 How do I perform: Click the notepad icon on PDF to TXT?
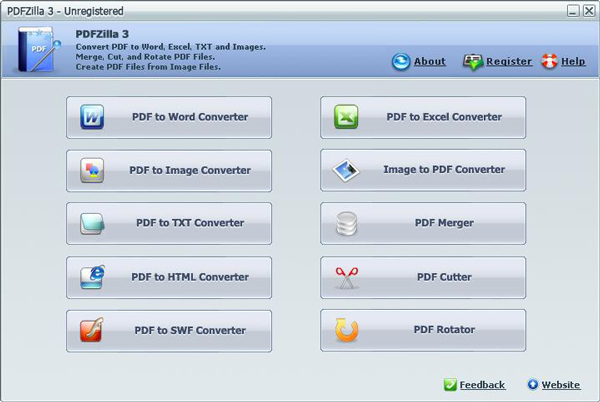pos(92,223)
